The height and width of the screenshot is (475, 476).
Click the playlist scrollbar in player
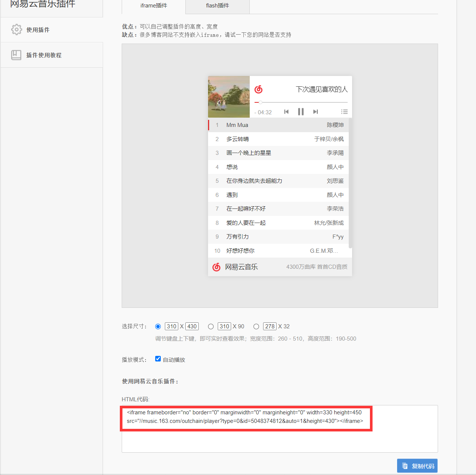(x=350, y=183)
